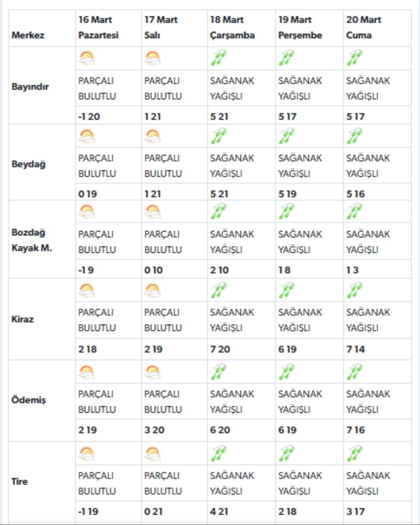Click Beydağ's rain shower icon for 18 Mart
The height and width of the screenshot is (525, 420).
pos(218,136)
